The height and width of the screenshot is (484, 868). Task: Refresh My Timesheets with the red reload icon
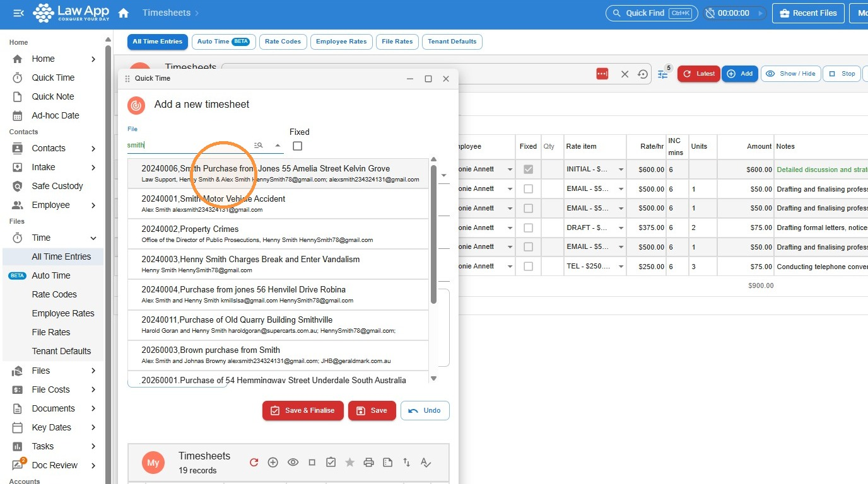click(254, 463)
